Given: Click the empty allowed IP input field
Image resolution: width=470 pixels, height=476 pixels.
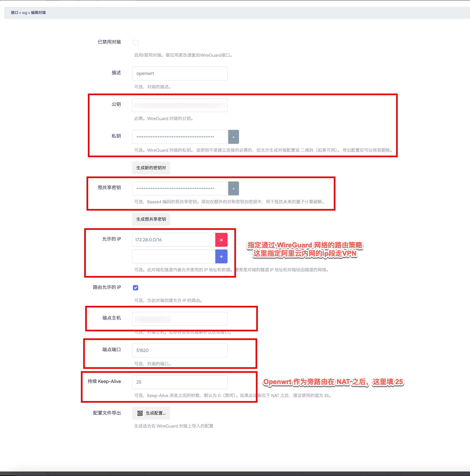Looking at the screenshot, I should coord(174,256).
